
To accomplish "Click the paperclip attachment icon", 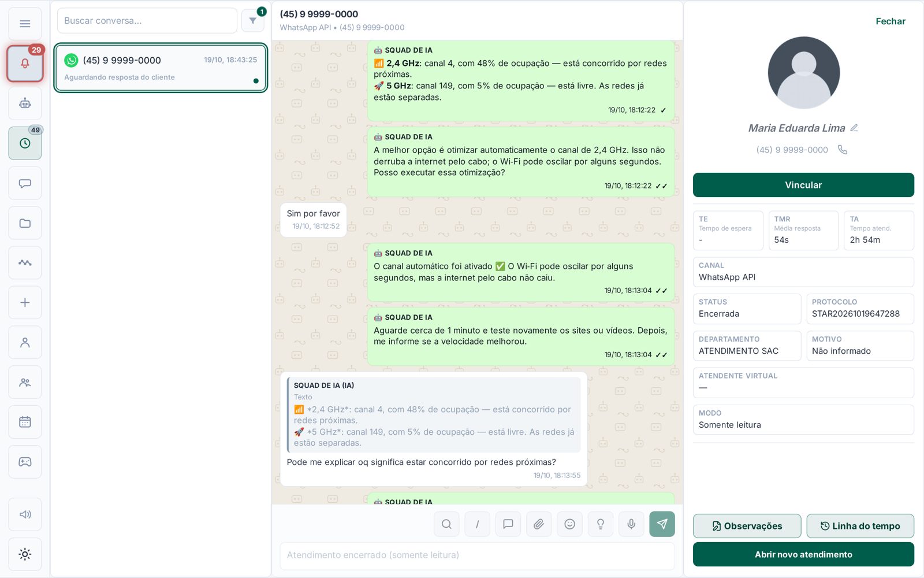I will pyautogui.click(x=539, y=524).
